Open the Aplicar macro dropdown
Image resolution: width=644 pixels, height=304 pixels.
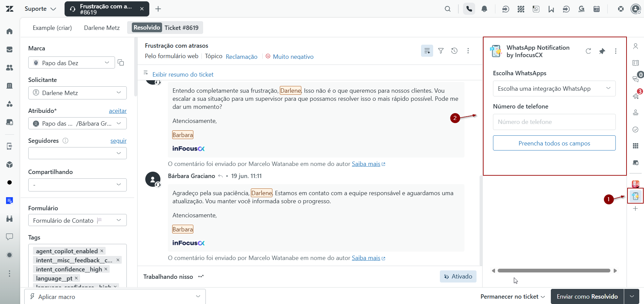click(115, 297)
